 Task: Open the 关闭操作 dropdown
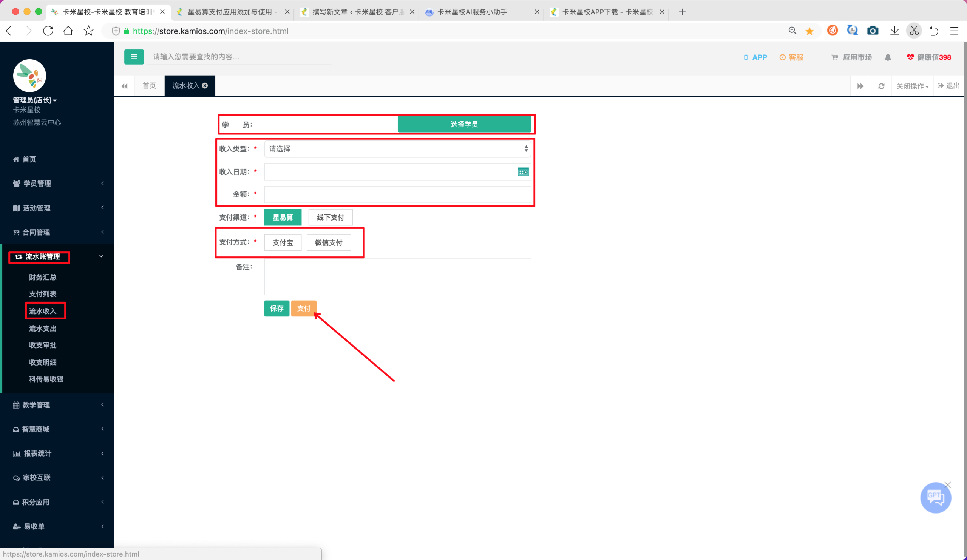(912, 86)
